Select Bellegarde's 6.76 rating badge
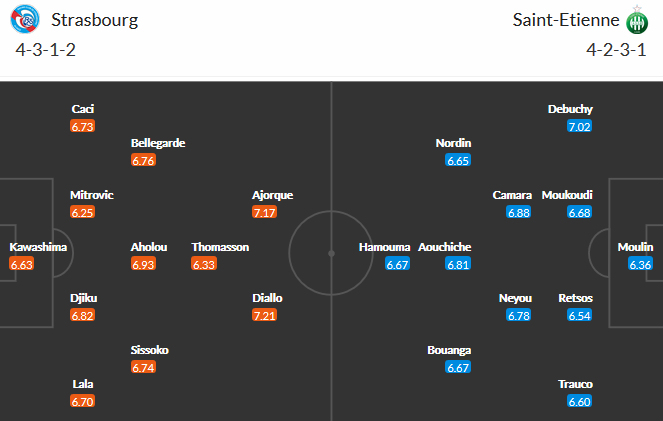663x421 pixels. 143,160
